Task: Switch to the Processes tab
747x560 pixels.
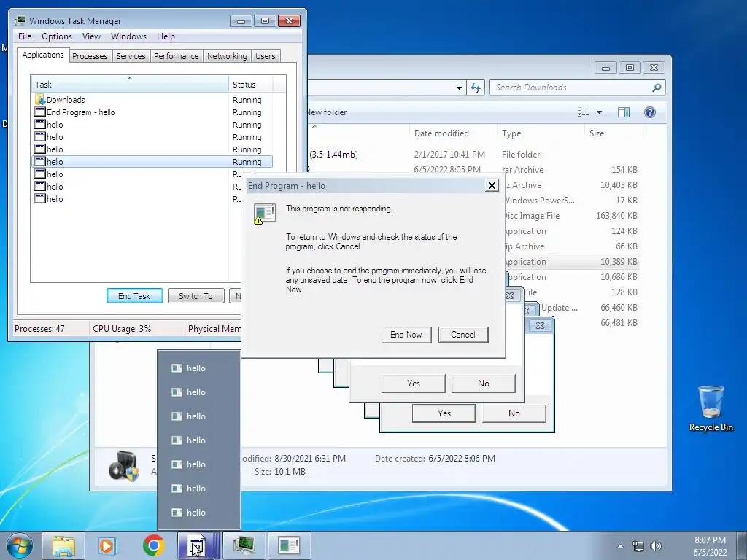Action: 90,56
